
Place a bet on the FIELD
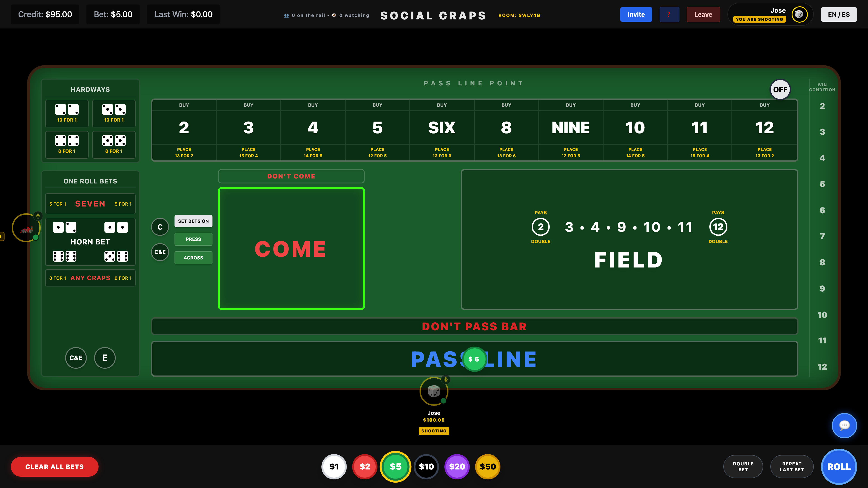(629, 239)
